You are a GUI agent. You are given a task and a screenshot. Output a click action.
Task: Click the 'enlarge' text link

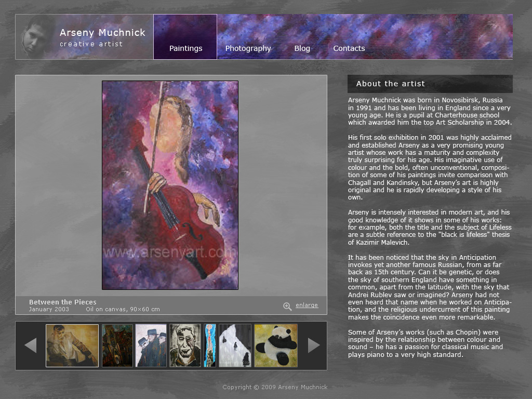[307, 305]
